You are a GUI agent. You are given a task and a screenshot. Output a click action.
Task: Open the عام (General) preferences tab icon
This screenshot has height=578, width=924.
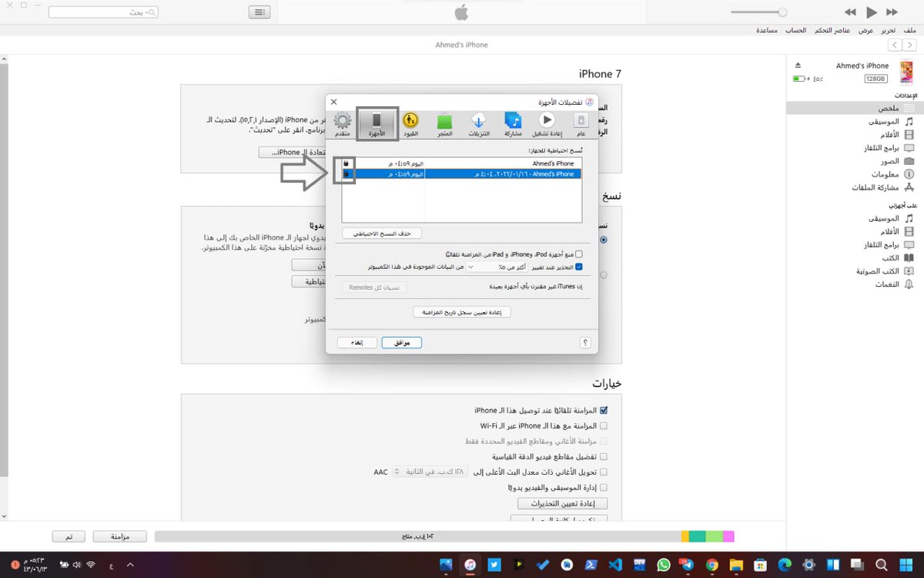(x=581, y=123)
